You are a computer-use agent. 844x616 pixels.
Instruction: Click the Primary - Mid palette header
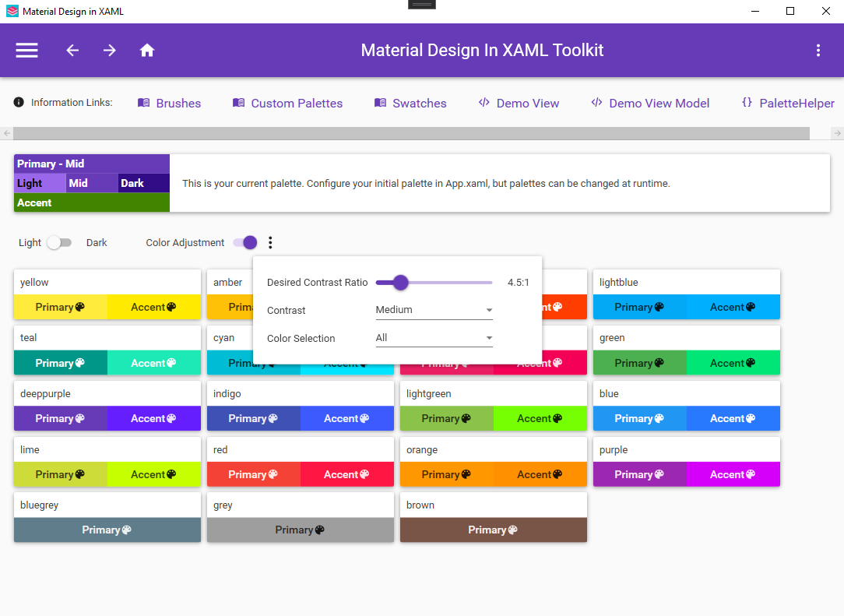[92, 164]
